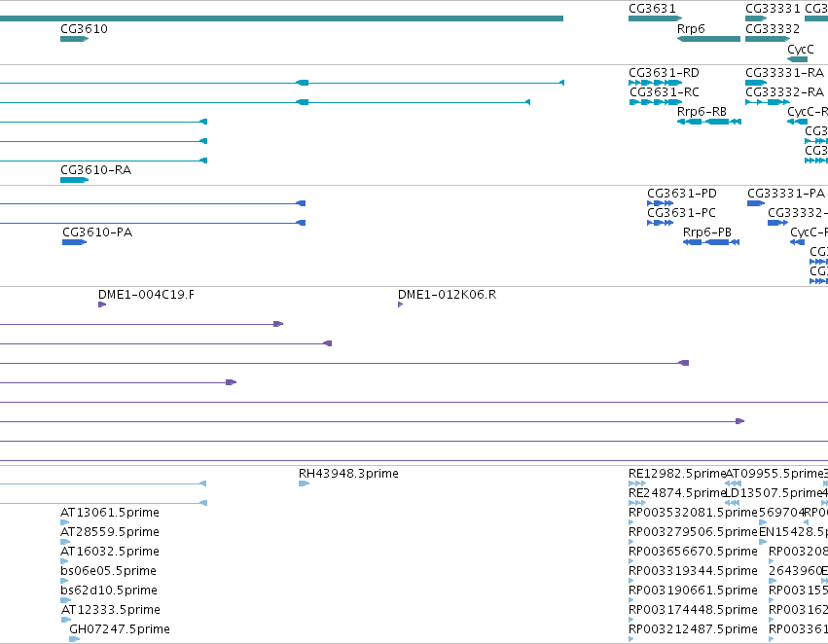Select the DME1-004C19.F feature label

click(x=146, y=295)
